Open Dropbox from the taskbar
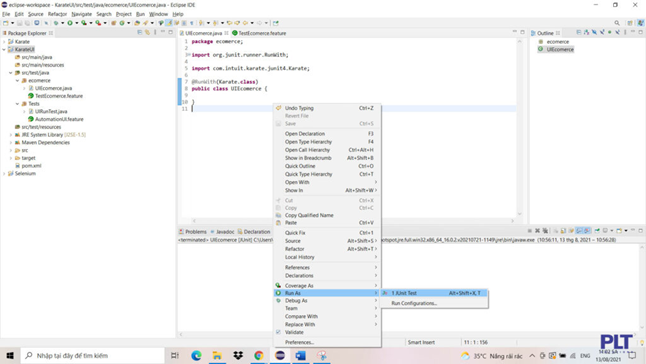The height and width of the screenshot is (364, 646). click(238, 355)
